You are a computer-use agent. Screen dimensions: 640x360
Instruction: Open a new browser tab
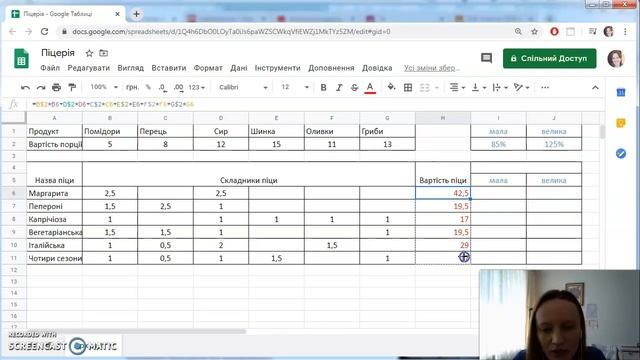coord(136,14)
